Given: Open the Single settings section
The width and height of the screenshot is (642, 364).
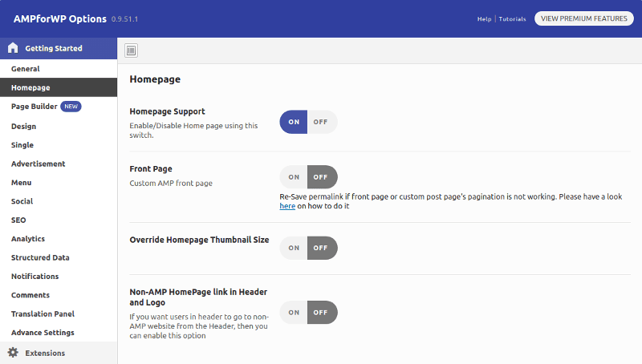Looking at the screenshot, I should tap(59, 145).
